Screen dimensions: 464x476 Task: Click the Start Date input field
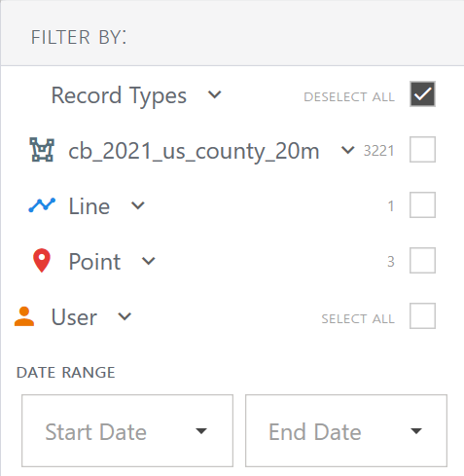[127, 431]
